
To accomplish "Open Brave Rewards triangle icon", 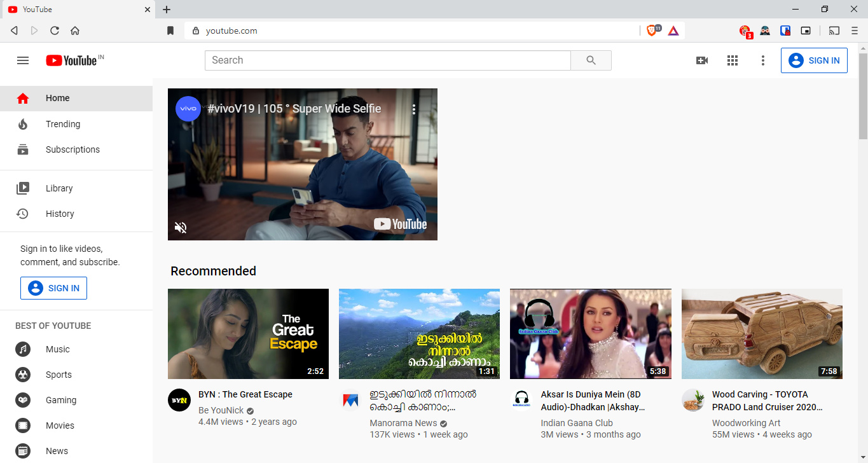I will pos(673,31).
